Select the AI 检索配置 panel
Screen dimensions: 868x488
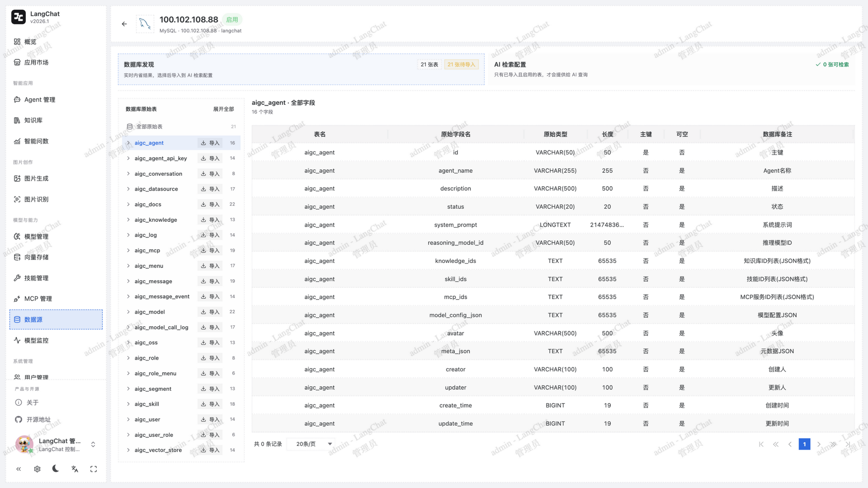coord(671,69)
